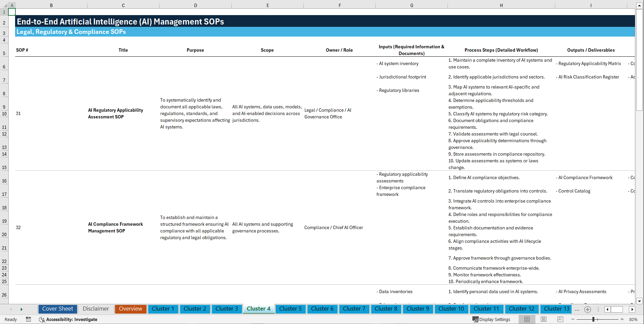The image size is (644, 324).
Task: Click the horizontal scrollbar right arrow
Action: point(632,309)
